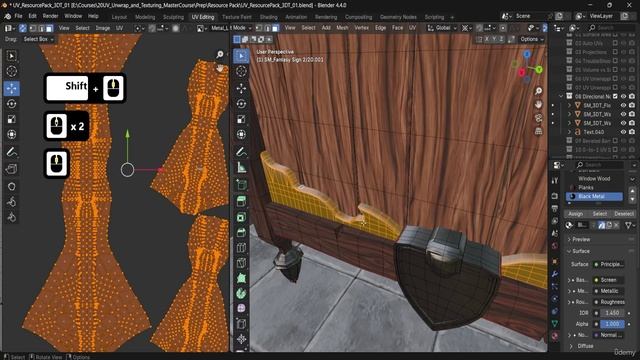The image size is (640, 360).
Task: Enable the 04 Troubleshoot collection checkbox
Action: point(615,61)
